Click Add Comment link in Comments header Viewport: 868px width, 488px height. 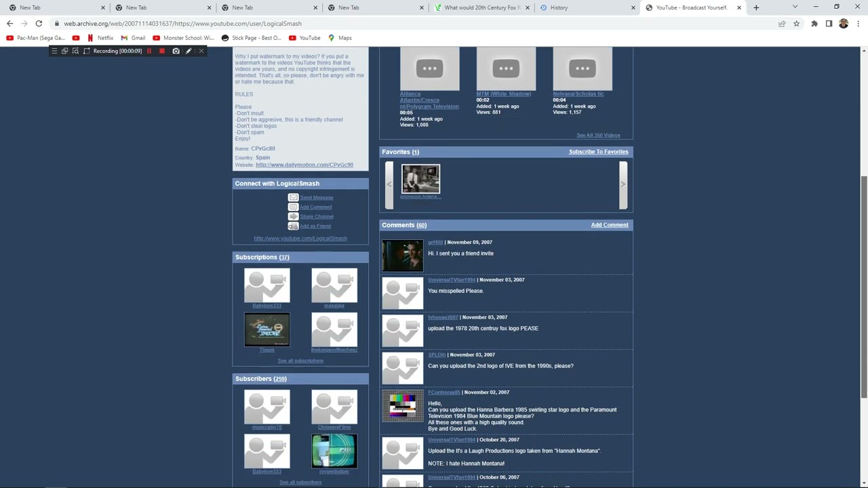point(610,225)
